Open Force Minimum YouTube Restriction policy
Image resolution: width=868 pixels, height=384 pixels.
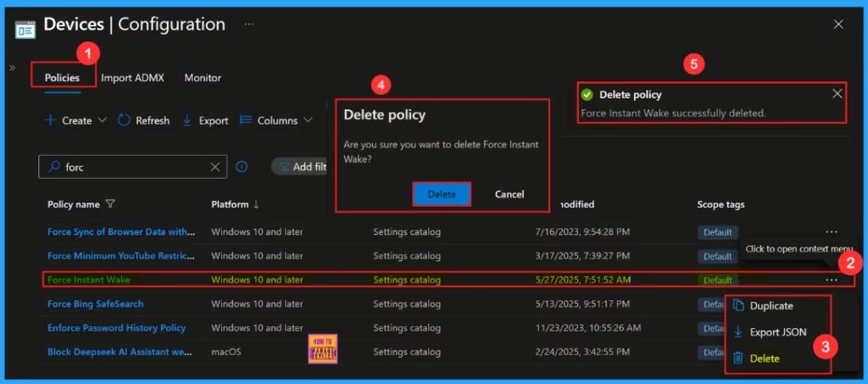pyautogui.click(x=121, y=256)
